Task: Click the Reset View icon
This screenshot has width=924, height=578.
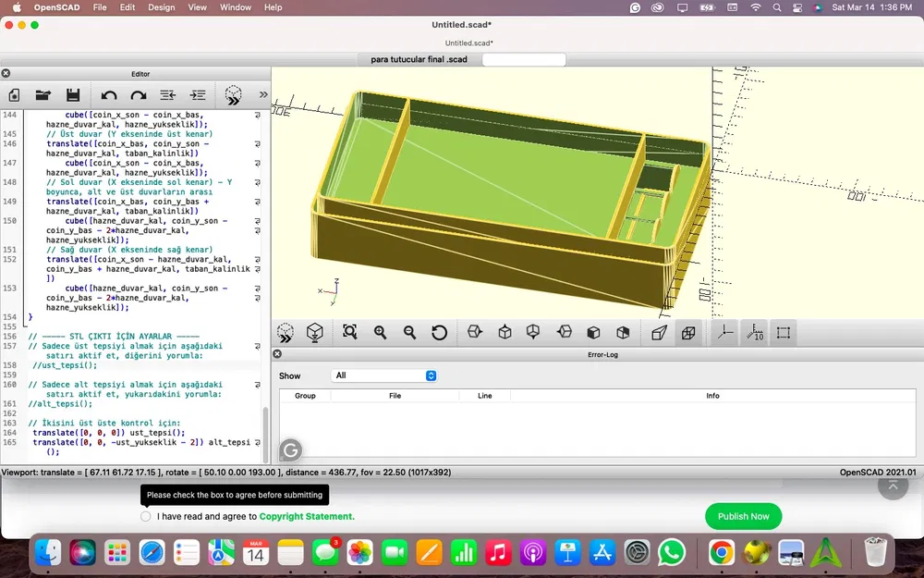Action: point(439,332)
